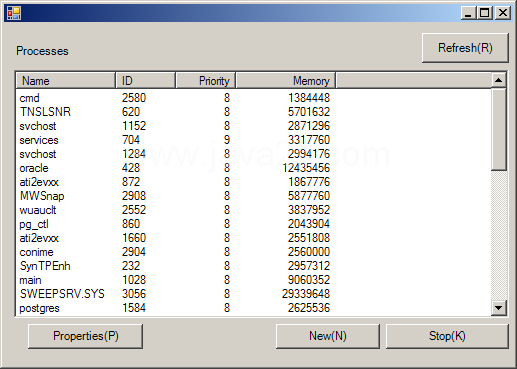Image resolution: width=517 pixels, height=369 pixels.
Task: Click the application icon in title bar
Action: point(14,13)
